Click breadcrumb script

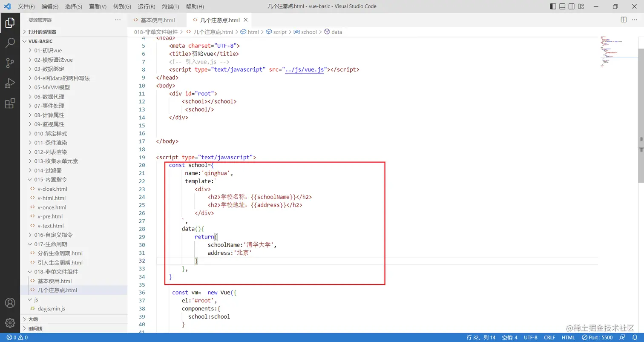tap(276, 32)
